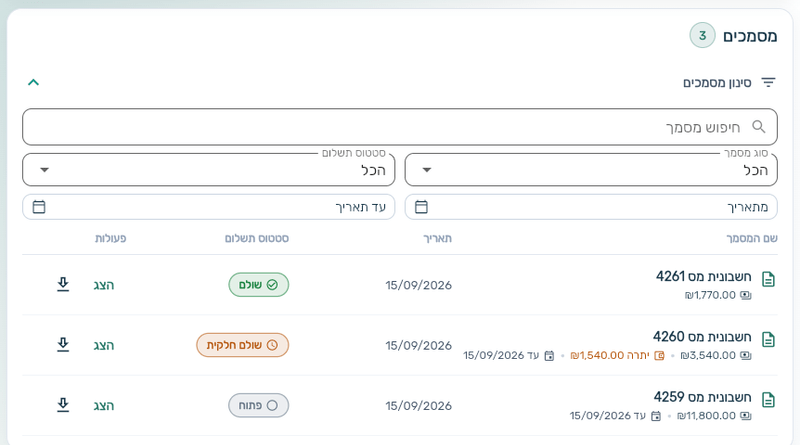Open calendar icon in מתאריך field
800x445 pixels.
point(421,207)
